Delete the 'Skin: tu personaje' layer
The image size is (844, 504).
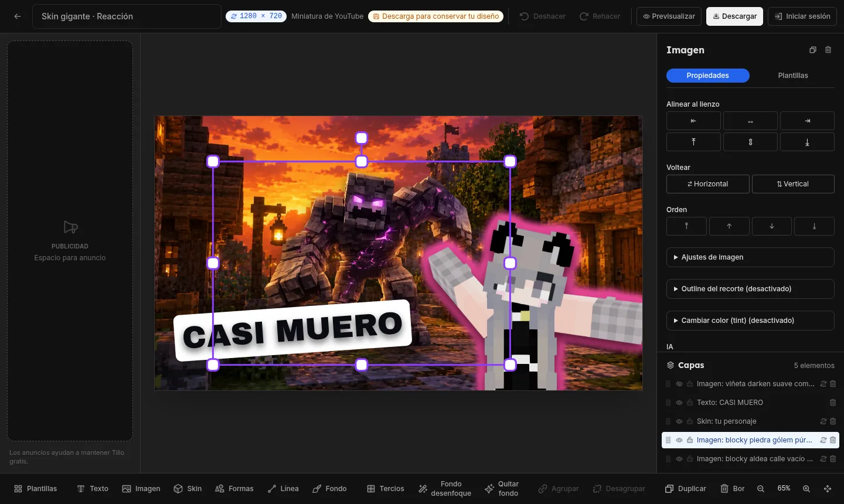(833, 421)
